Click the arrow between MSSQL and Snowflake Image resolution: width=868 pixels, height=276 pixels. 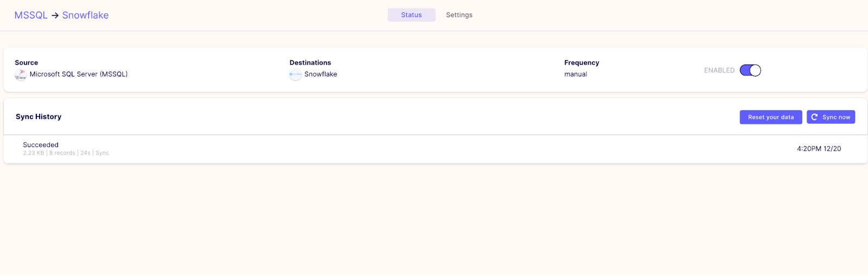[55, 16]
